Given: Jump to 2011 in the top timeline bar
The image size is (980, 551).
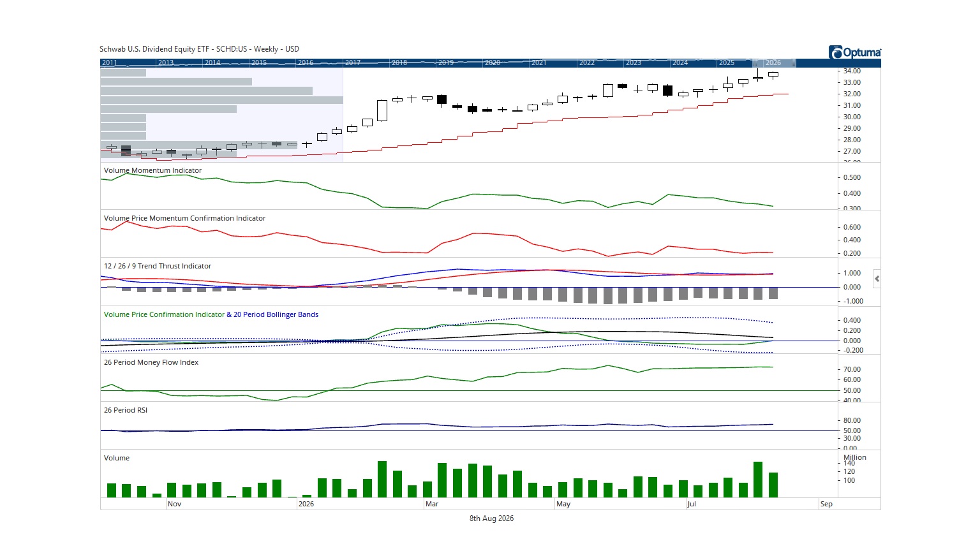Looking at the screenshot, I should point(110,63).
